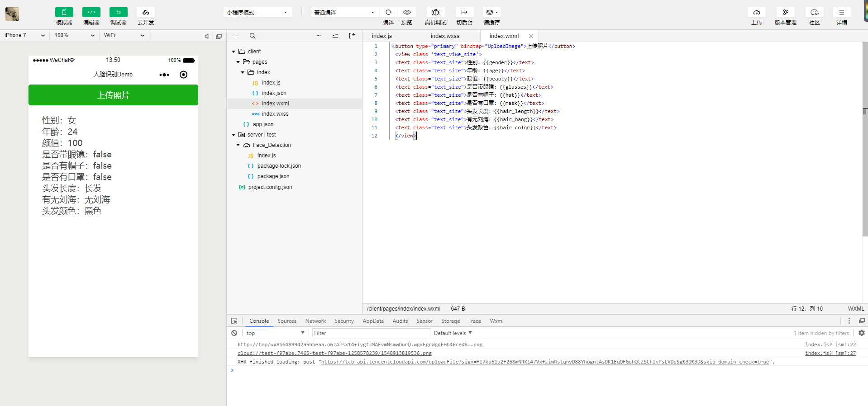Toggle the debugger panel button
This screenshot has width=868, height=406.
(118, 12)
